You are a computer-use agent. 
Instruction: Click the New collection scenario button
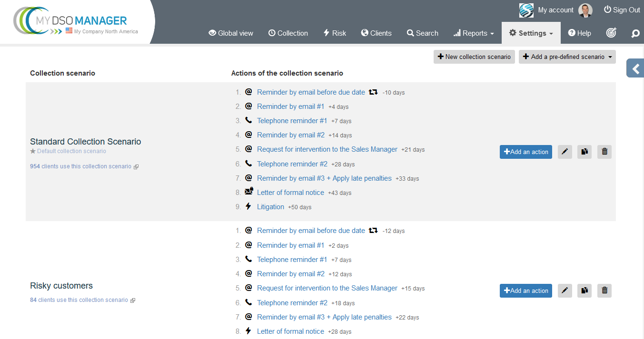[x=474, y=57]
